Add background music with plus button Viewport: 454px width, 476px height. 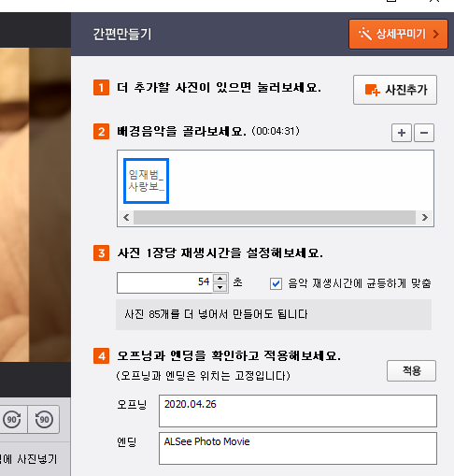(402, 133)
